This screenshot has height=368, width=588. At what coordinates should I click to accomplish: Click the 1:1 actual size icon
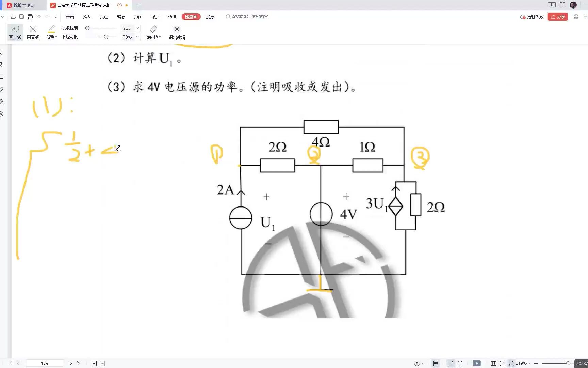493,364
